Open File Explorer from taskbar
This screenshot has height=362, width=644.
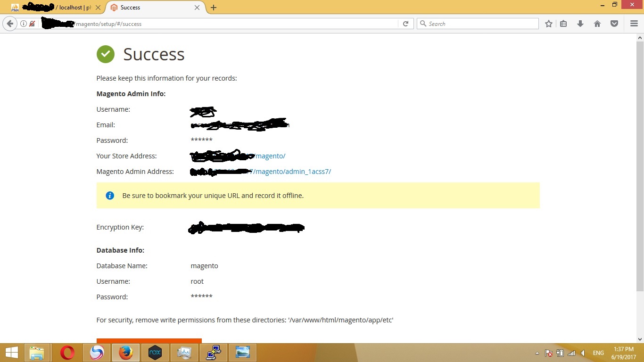[x=37, y=353]
